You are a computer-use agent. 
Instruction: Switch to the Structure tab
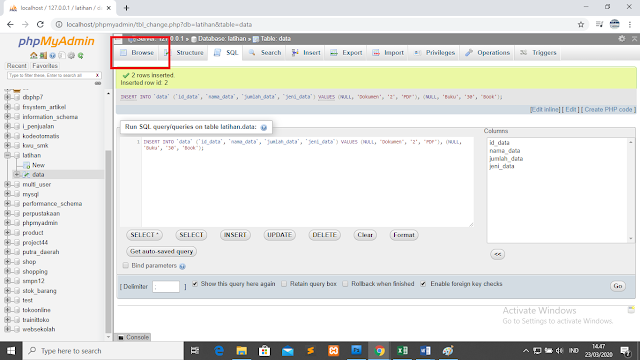[x=184, y=53]
